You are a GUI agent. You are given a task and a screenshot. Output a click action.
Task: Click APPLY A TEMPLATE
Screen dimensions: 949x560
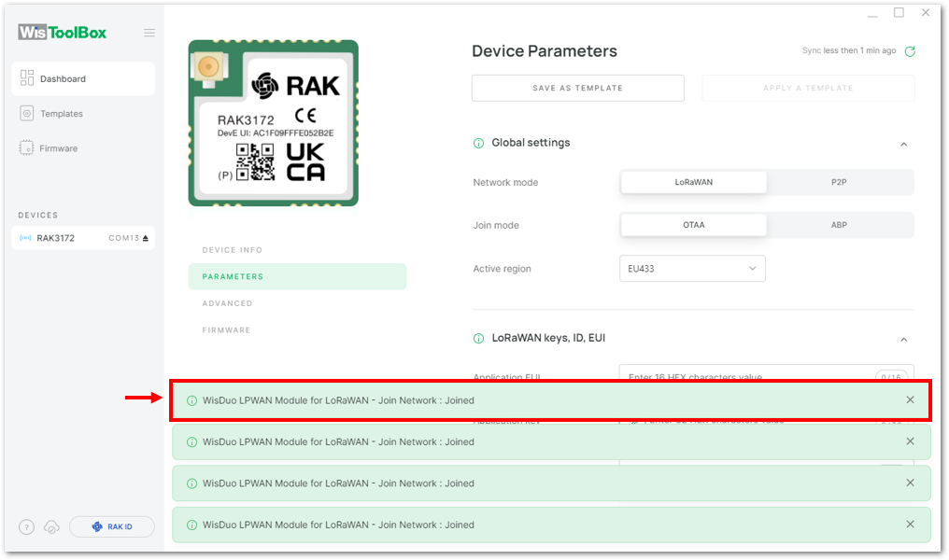coord(808,89)
